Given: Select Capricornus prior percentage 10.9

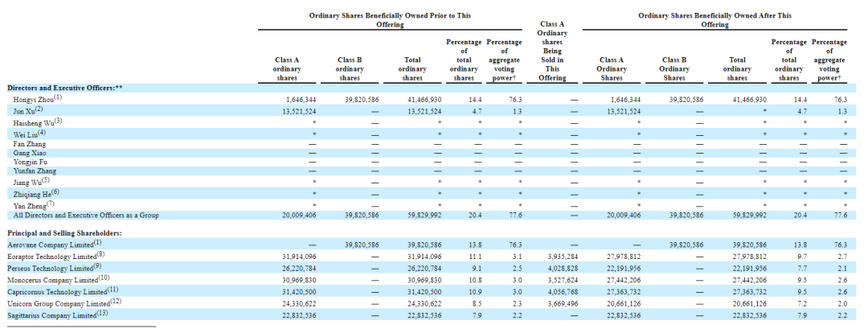Looking at the screenshot, I should (x=476, y=292).
